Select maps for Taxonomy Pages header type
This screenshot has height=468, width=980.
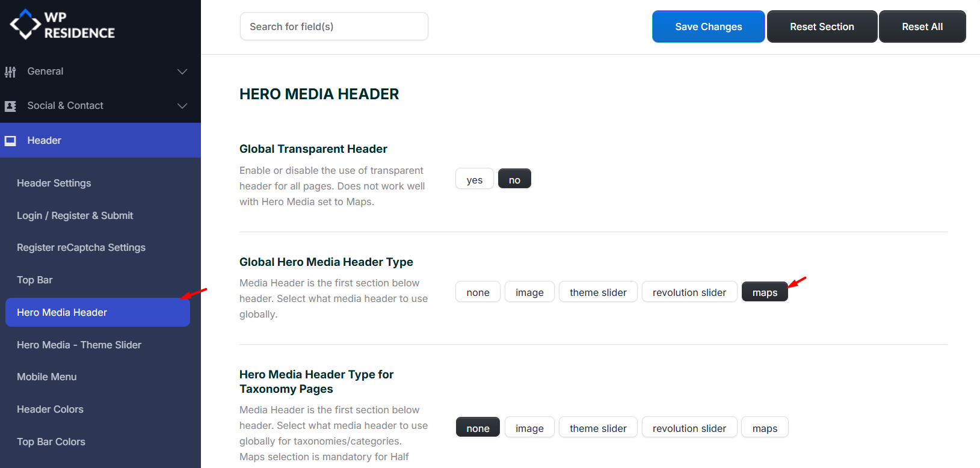[765, 428]
